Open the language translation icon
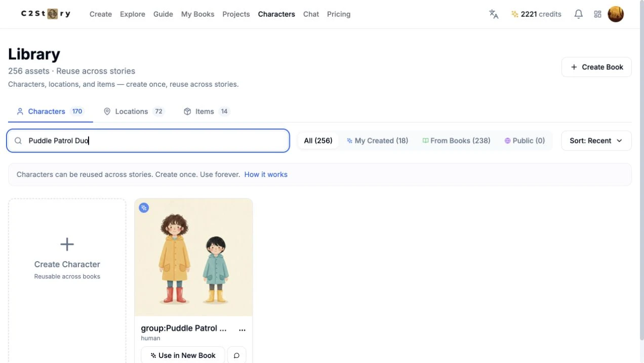Viewport: 644px width, 363px height. click(x=494, y=14)
